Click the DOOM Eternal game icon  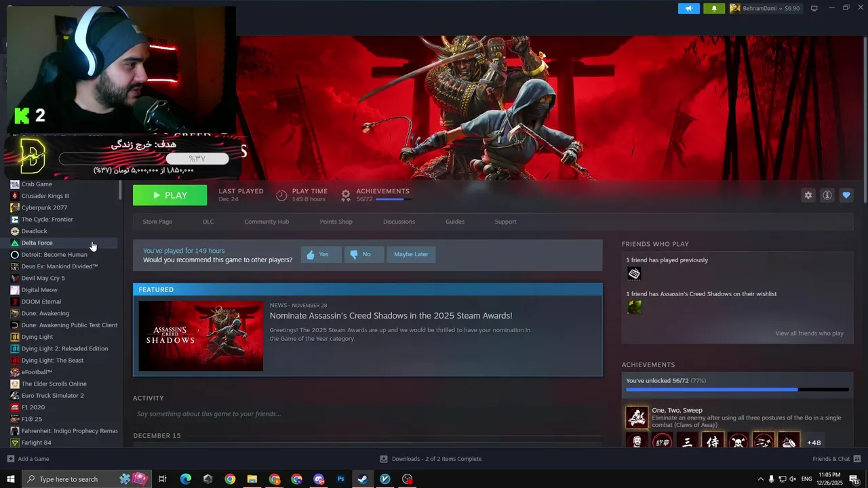tap(15, 302)
